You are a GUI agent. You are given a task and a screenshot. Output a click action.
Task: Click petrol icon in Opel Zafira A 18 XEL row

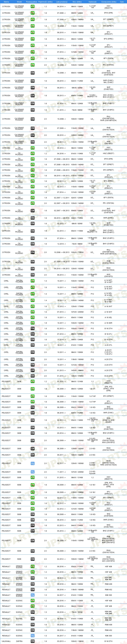tap(32, 317)
